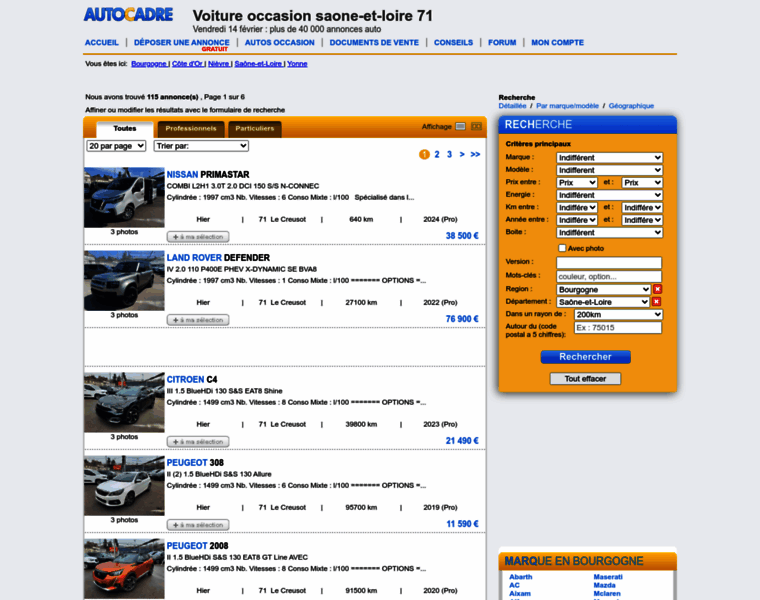Open the orange Peugeot 2008 thumbnail
The image size is (760, 600).
[x=124, y=569]
